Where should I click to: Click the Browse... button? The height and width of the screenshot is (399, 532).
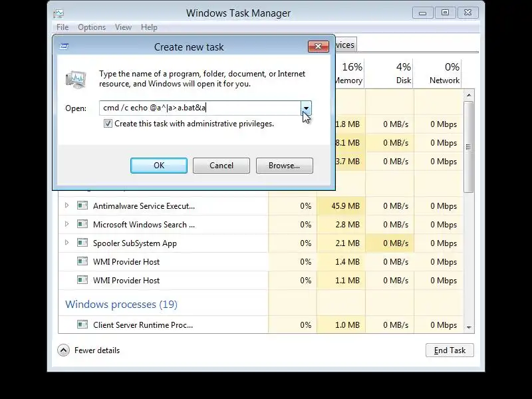coord(285,166)
